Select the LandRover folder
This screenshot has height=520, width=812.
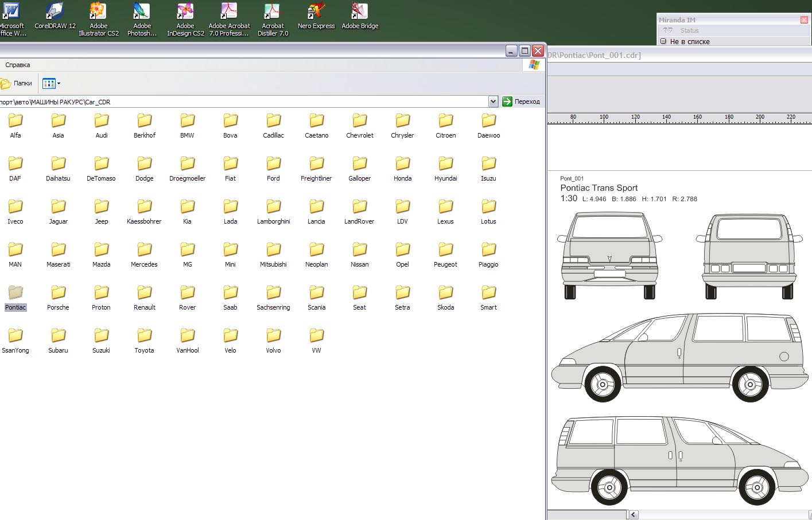359,213
